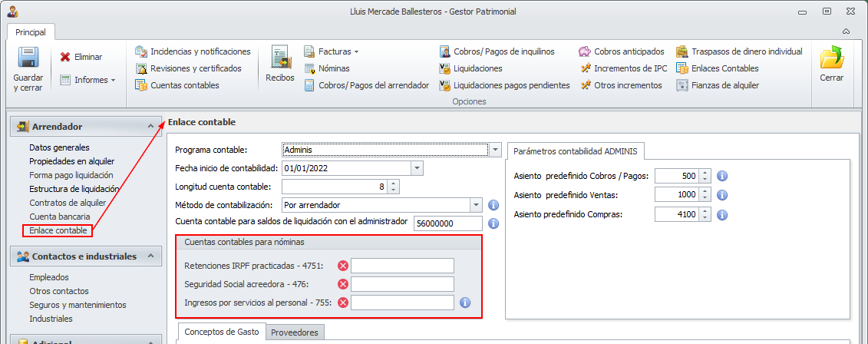The width and height of the screenshot is (868, 344).
Task: Click Guardar y cerrar save icon
Action: [28, 58]
